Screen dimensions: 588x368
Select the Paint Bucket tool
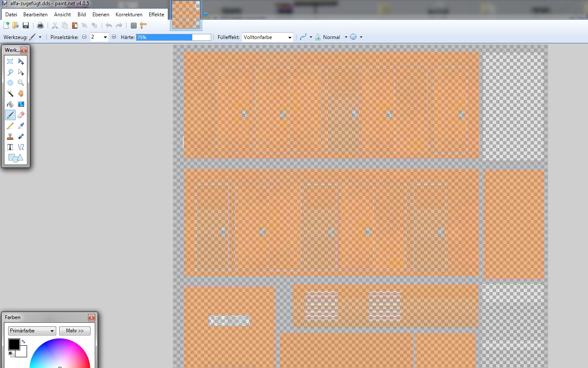(x=10, y=104)
